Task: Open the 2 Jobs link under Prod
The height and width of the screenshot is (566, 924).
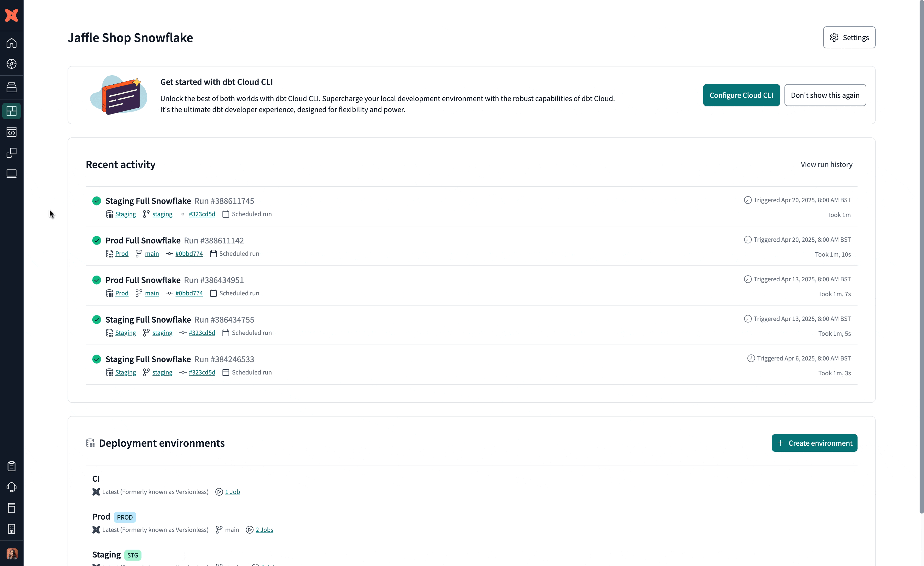Action: click(x=265, y=530)
